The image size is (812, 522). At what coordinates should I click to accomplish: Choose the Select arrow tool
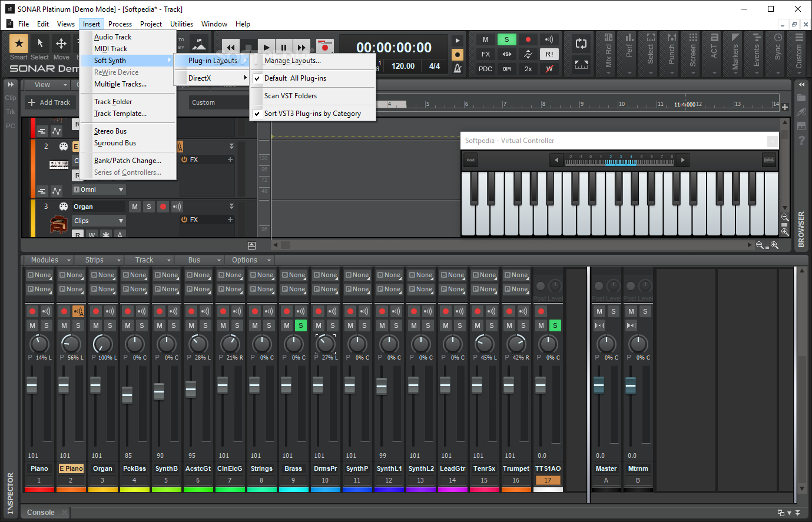40,43
